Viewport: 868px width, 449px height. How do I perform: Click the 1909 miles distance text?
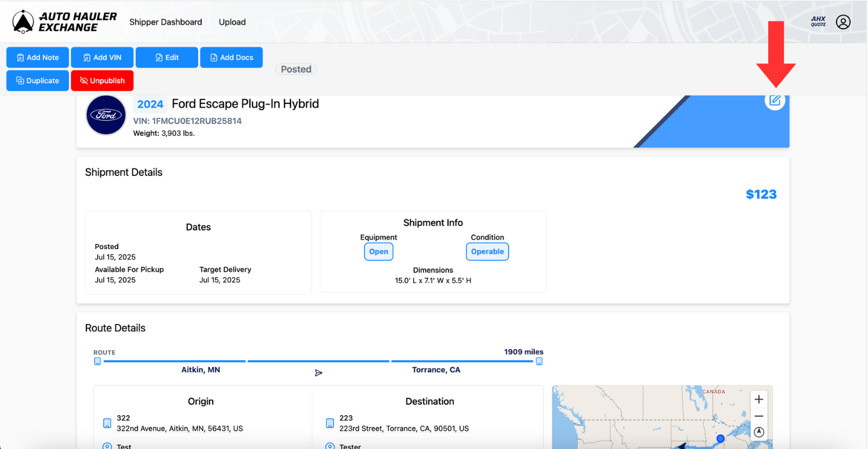(524, 351)
